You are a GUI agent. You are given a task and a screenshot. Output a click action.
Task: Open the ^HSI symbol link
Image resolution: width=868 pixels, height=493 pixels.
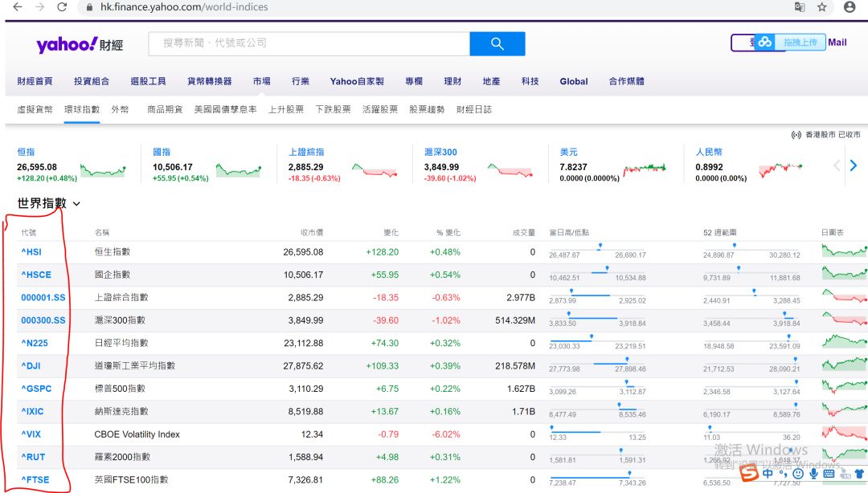(x=31, y=252)
